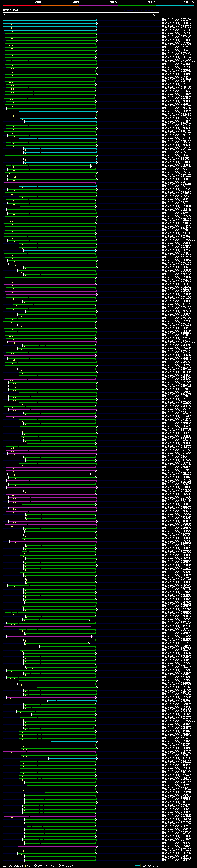This screenshot has height=868, width=197.
Task: Open hit UniRef100_O82439
Action: point(177,30)
